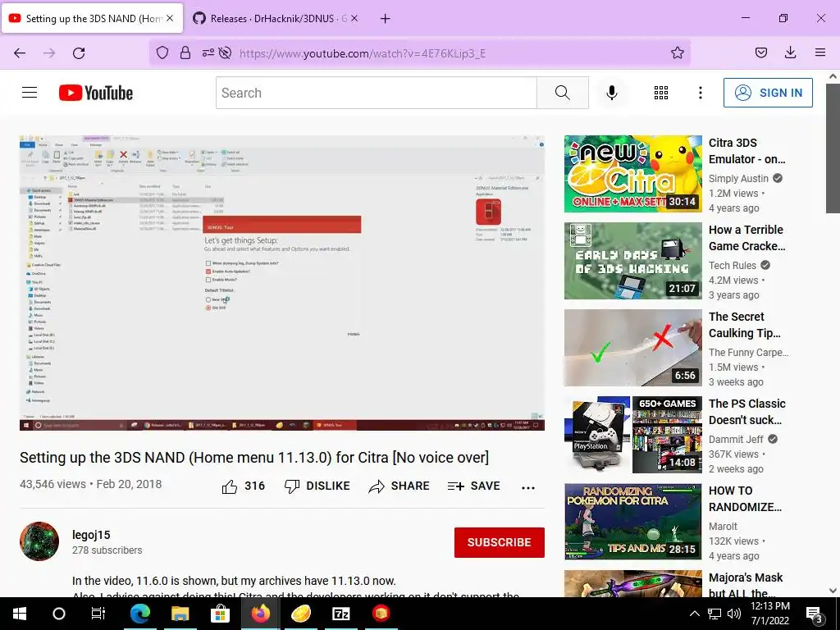Click the page vertical scrollbar thumb

(833, 148)
